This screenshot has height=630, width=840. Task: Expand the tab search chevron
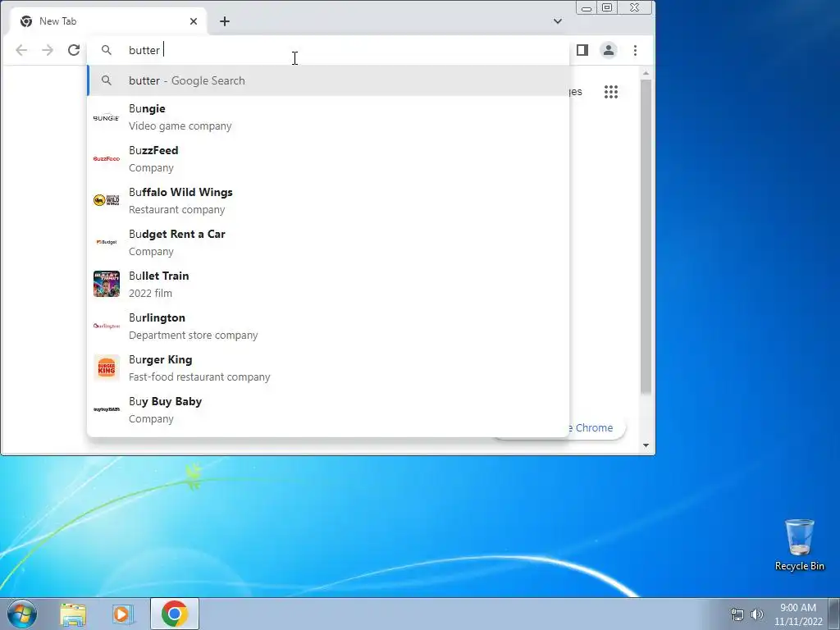(x=558, y=21)
